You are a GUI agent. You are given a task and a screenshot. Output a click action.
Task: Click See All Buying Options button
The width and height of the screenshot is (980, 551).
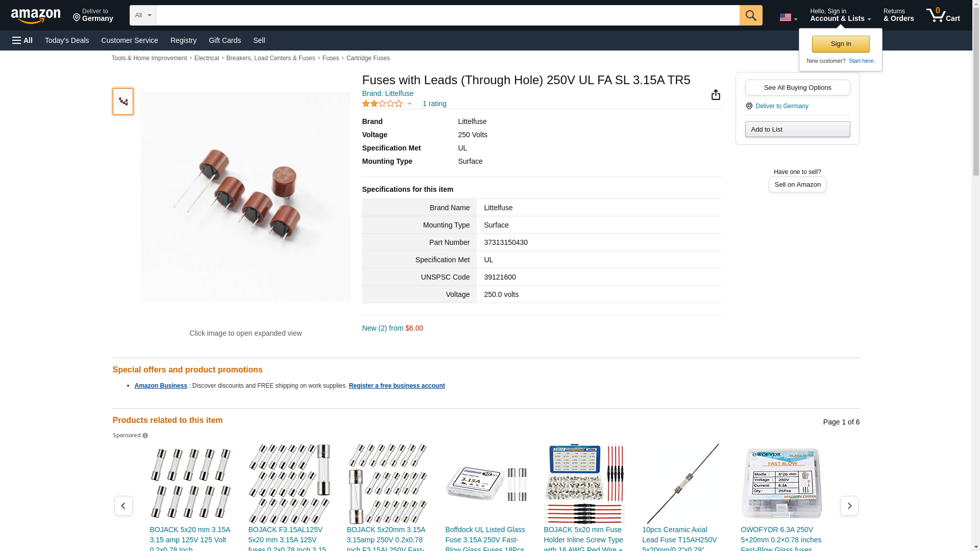[797, 87]
